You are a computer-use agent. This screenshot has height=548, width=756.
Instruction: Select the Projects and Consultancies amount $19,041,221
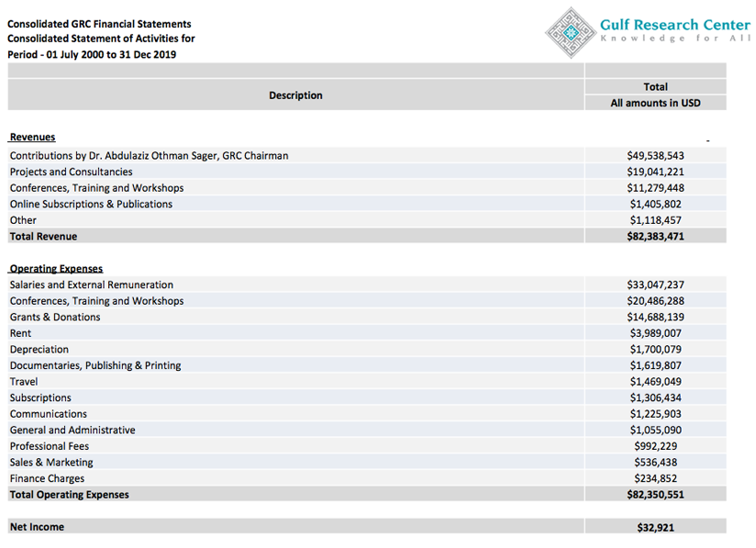pos(655,172)
